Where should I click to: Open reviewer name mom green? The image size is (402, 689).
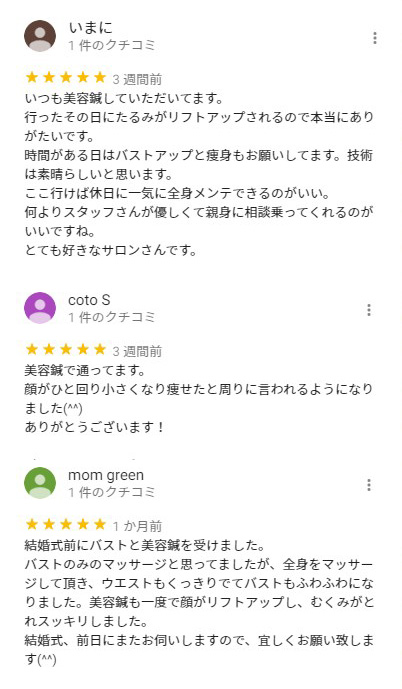[106, 475]
